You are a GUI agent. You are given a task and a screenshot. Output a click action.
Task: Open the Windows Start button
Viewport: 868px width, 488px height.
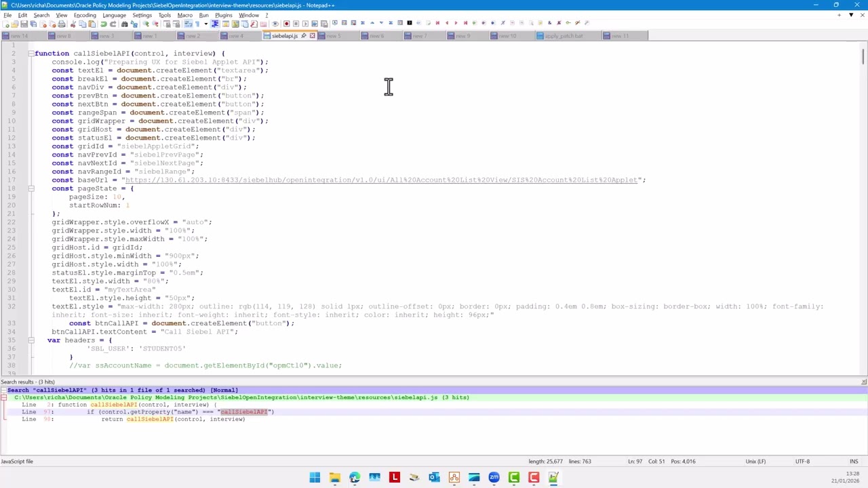click(x=315, y=478)
